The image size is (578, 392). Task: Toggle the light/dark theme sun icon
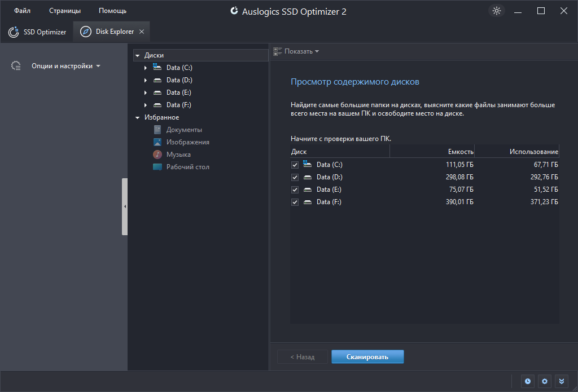497,11
